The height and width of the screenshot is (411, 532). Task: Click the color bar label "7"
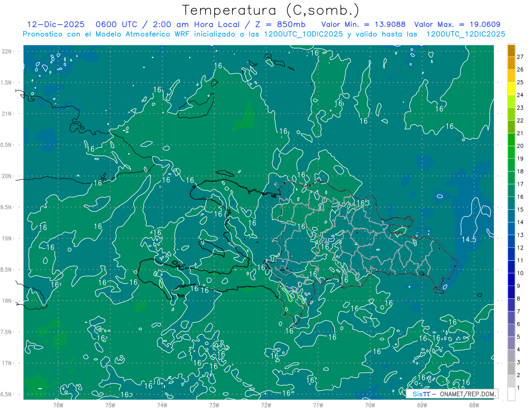click(519, 312)
